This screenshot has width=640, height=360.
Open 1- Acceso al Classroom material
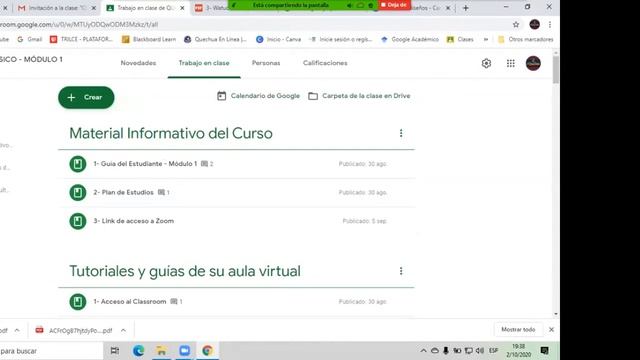click(129, 302)
